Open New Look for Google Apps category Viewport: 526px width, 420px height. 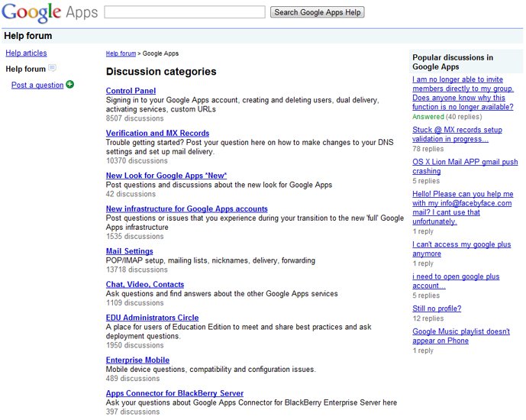(x=166, y=176)
